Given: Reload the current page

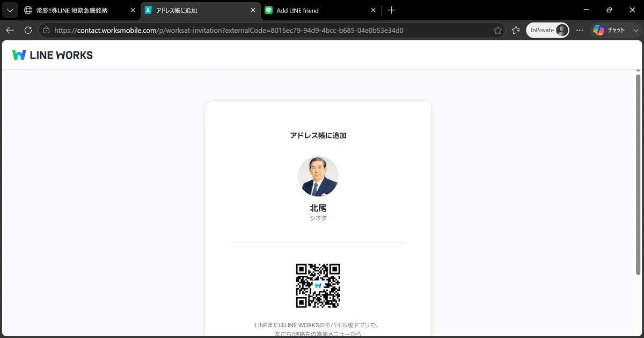Looking at the screenshot, I should 28,31.
